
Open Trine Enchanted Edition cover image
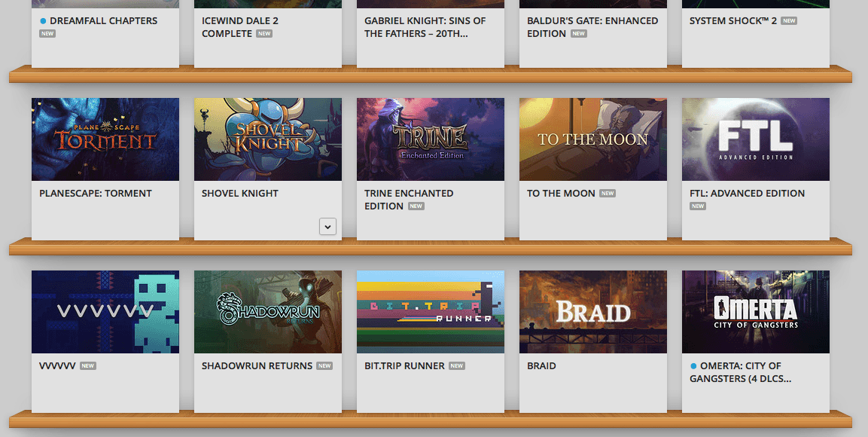point(431,139)
